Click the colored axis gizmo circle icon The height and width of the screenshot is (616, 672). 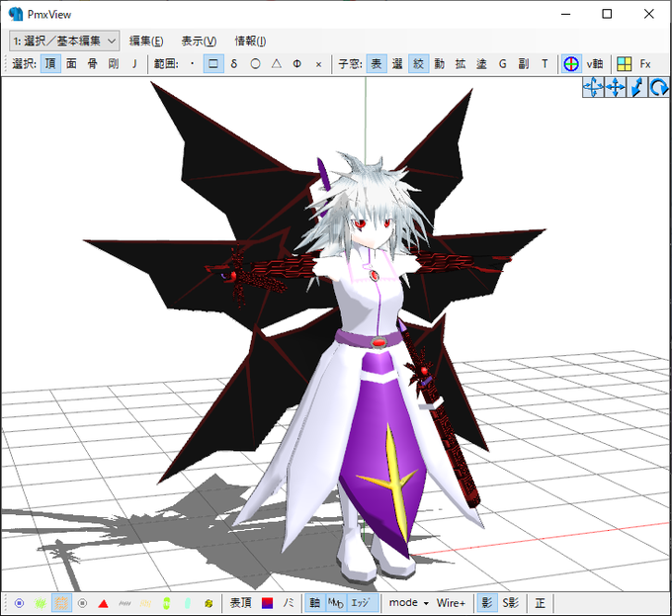point(571,64)
